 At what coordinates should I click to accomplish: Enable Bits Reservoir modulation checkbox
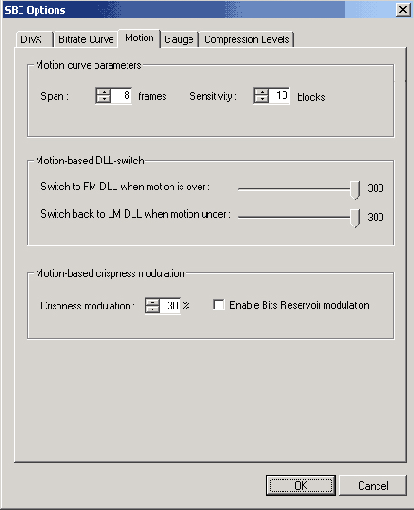pyautogui.click(x=219, y=305)
